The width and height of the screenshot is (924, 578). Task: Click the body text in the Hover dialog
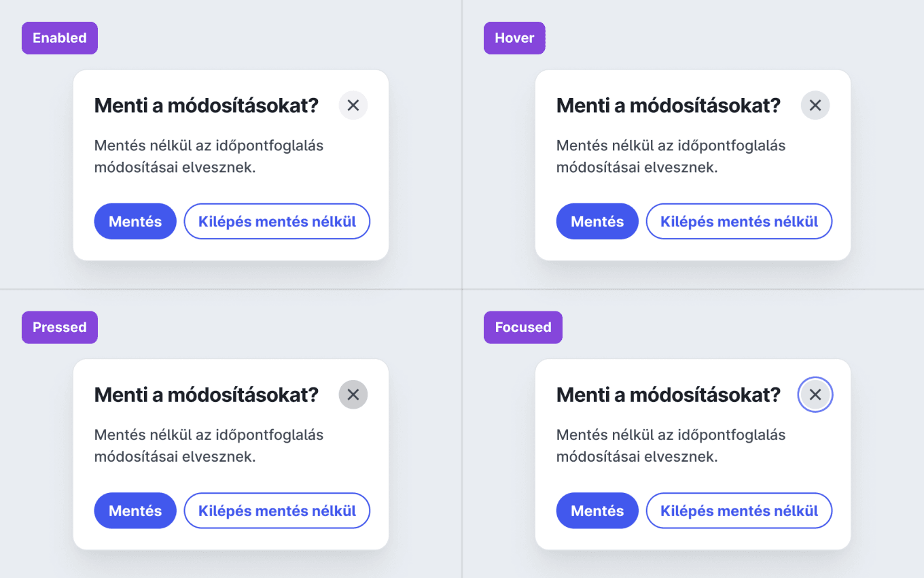[671, 156]
